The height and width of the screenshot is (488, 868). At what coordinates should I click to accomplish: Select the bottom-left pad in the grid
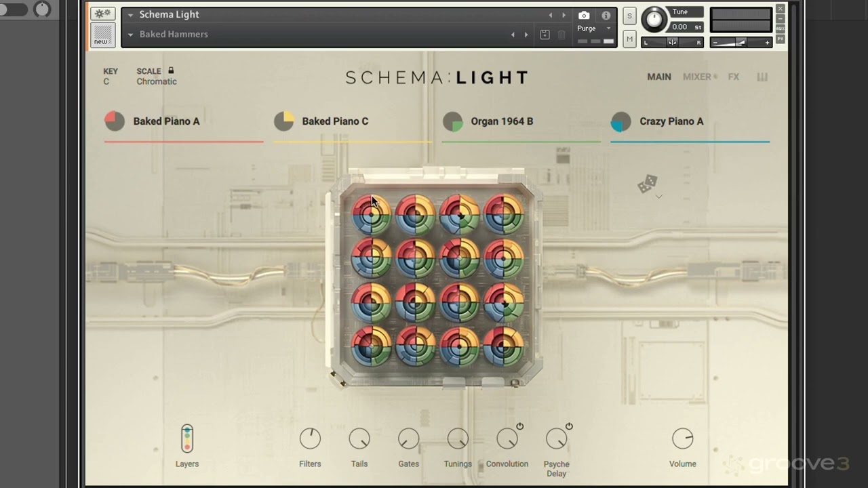click(x=371, y=346)
